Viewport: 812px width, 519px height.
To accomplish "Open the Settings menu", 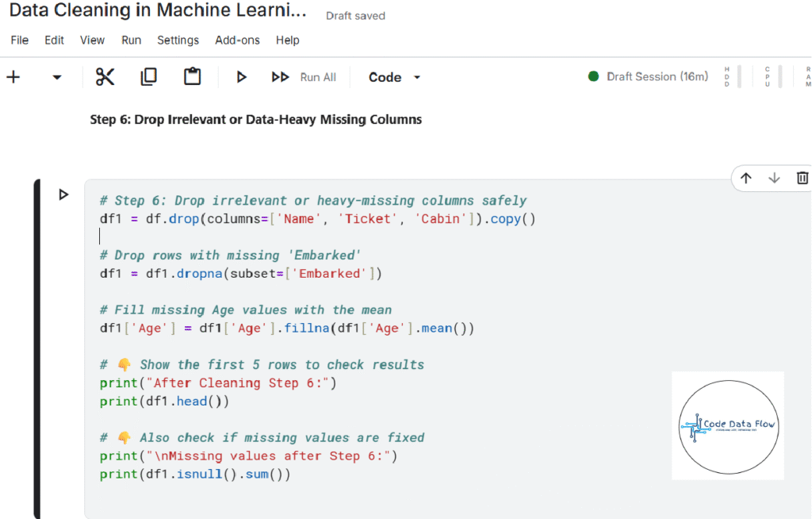I will [178, 40].
